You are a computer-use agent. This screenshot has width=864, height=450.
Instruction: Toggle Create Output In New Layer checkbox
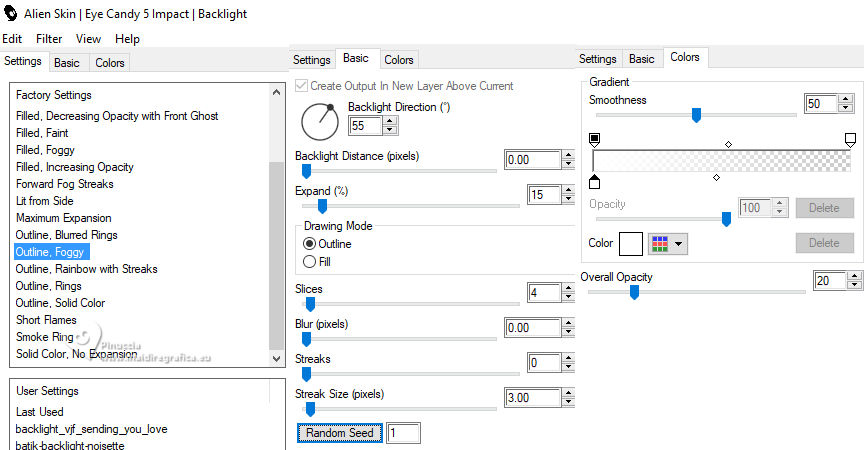(x=302, y=87)
